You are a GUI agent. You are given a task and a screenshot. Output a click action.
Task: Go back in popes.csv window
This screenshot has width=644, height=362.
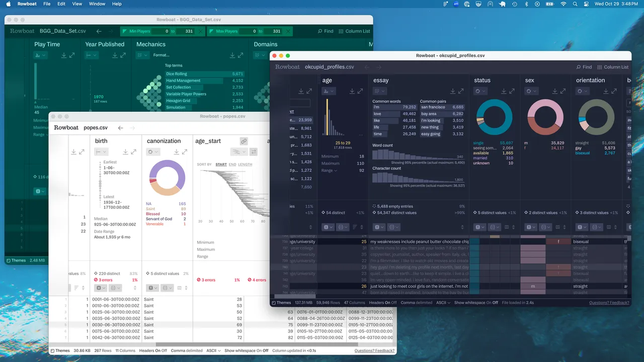(x=120, y=128)
